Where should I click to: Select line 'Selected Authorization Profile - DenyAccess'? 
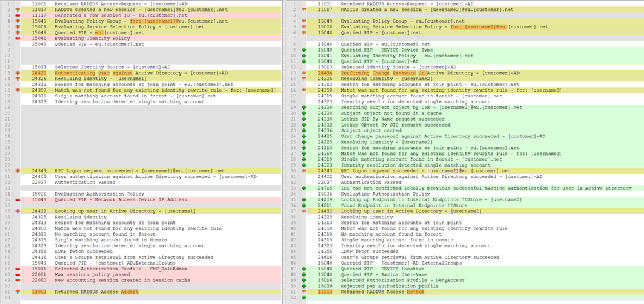point(475,280)
